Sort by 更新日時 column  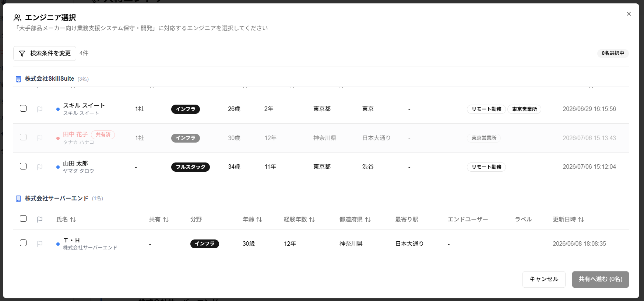pos(568,220)
